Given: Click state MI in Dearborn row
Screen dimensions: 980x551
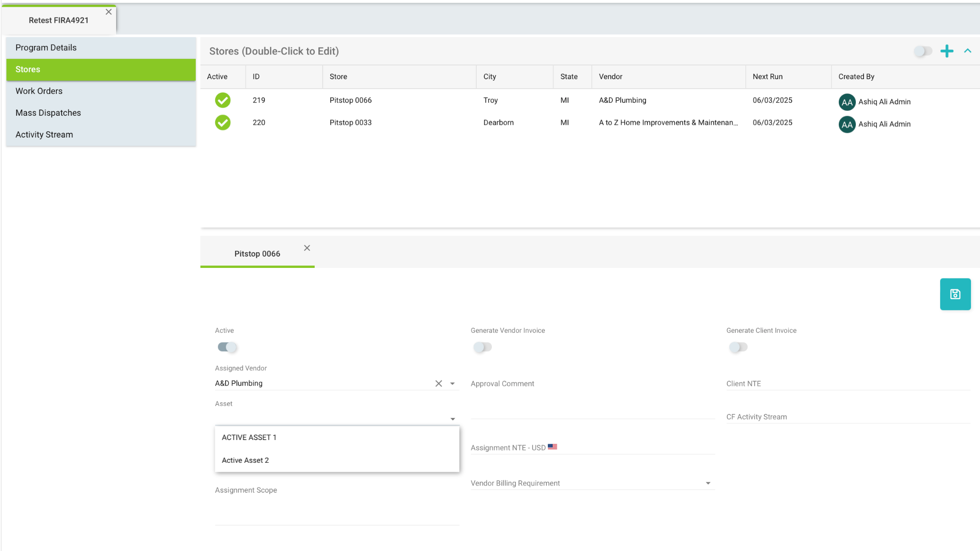Looking at the screenshot, I should coord(564,123).
